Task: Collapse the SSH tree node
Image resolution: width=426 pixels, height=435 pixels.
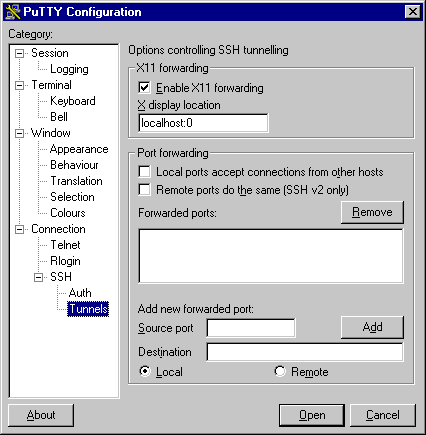Action: tap(39, 277)
